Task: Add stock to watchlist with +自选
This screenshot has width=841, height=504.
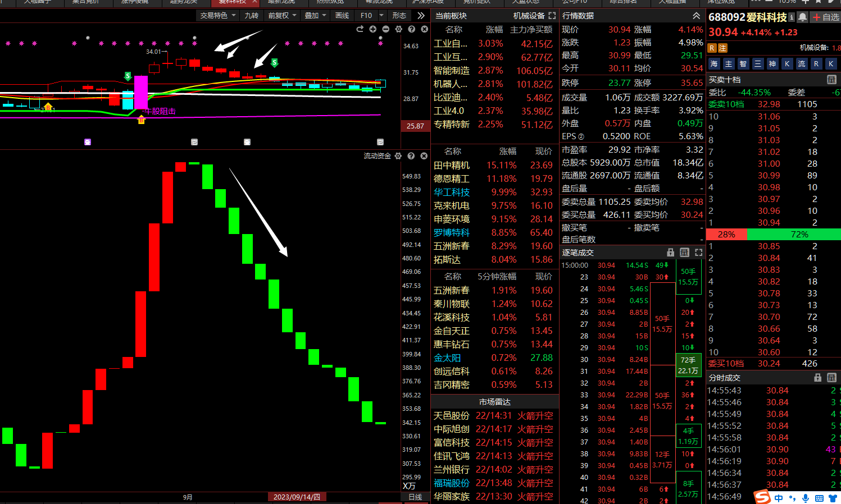Action: pyautogui.click(x=826, y=17)
